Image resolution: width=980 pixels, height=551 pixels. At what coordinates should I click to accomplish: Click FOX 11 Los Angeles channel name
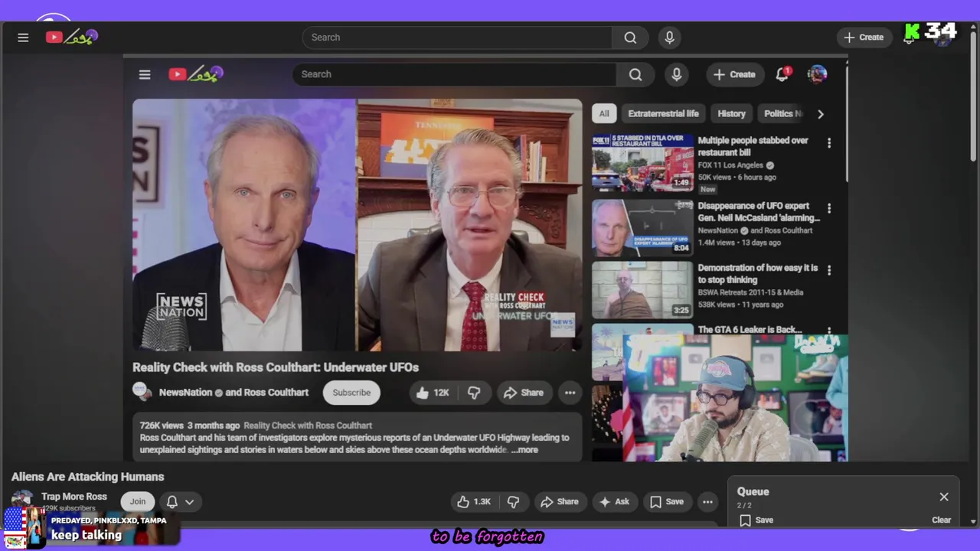(x=730, y=165)
